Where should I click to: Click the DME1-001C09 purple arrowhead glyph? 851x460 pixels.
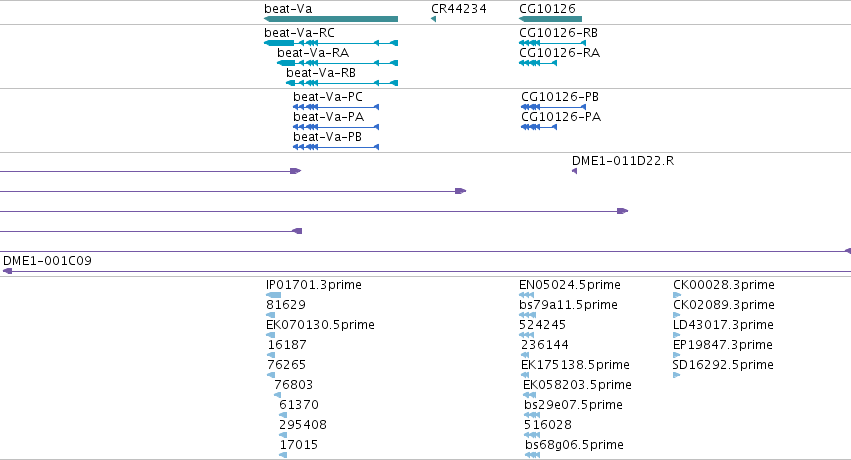[x=7, y=271]
